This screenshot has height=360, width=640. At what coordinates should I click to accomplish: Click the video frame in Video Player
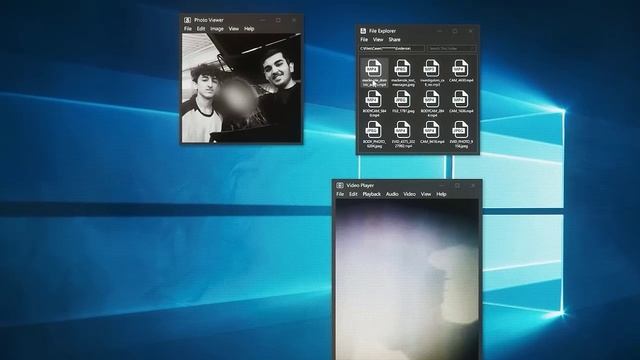coord(407,280)
